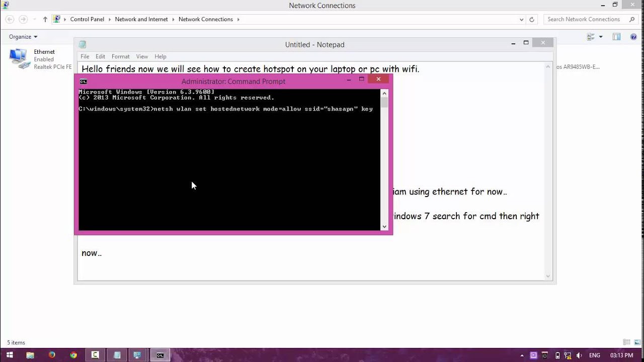Refresh the Network Connections view

[532, 20]
